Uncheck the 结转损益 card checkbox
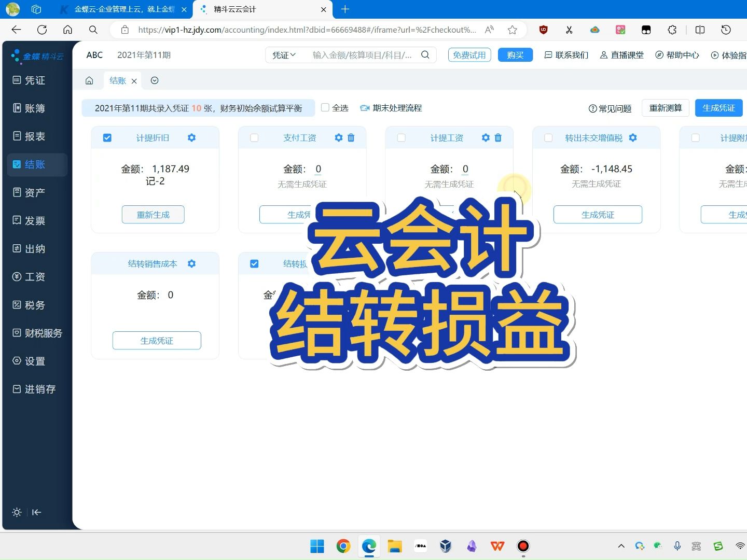This screenshot has width=747, height=560. (254, 264)
